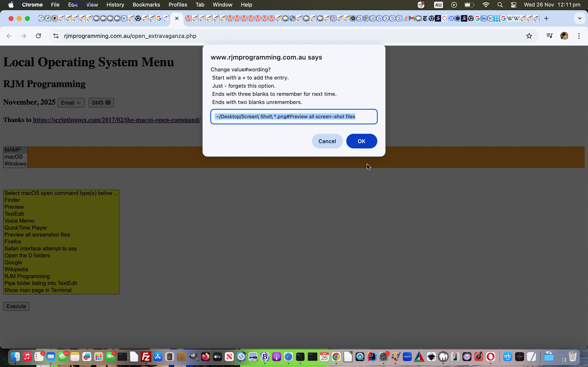Select Windows in the MAMP platform list
This screenshot has width=588, height=367.
(x=15, y=164)
